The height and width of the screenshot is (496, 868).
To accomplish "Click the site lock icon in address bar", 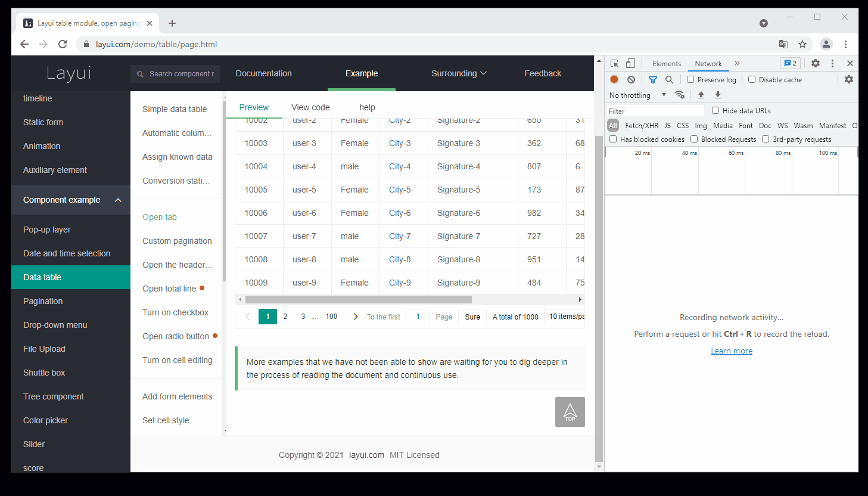I will [86, 44].
